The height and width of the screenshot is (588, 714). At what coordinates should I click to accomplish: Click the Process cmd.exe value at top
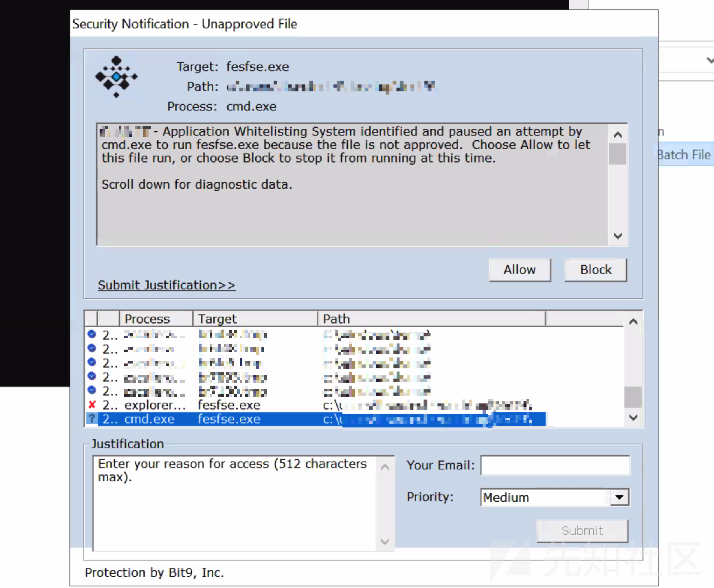coord(251,107)
